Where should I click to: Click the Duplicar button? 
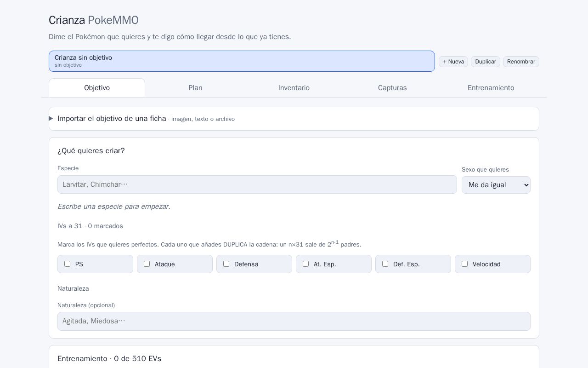point(486,62)
